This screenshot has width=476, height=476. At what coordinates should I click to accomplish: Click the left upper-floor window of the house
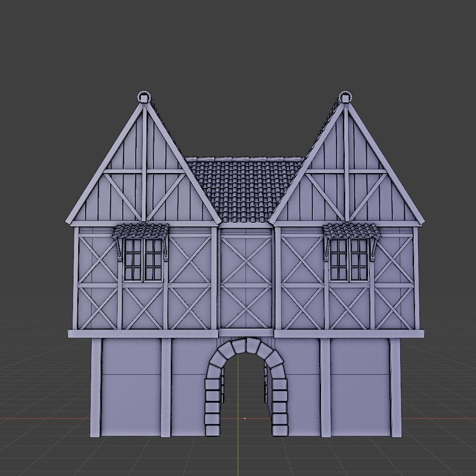click(143, 259)
